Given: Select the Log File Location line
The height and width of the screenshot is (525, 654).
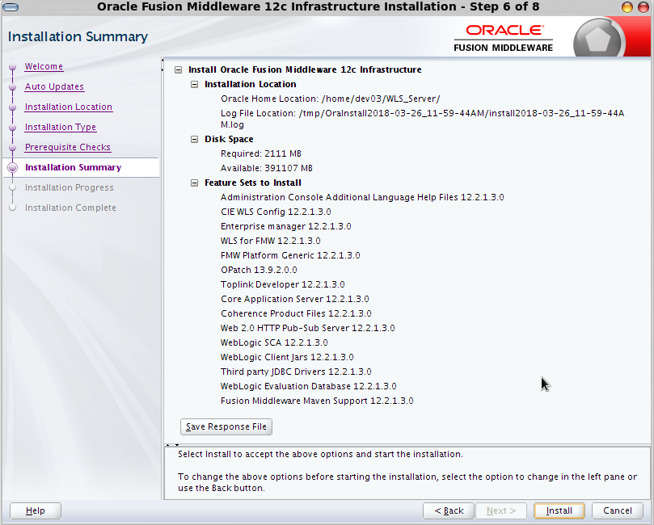Looking at the screenshot, I should point(422,119).
